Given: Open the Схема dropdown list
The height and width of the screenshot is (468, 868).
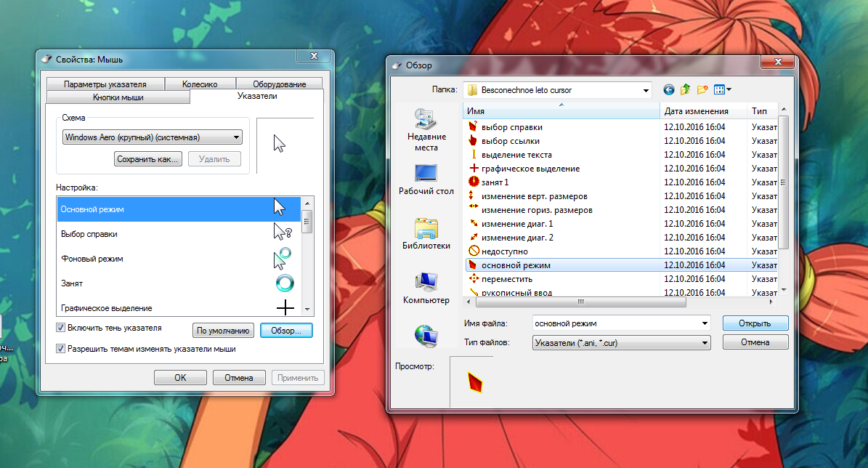Looking at the screenshot, I should [153, 137].
